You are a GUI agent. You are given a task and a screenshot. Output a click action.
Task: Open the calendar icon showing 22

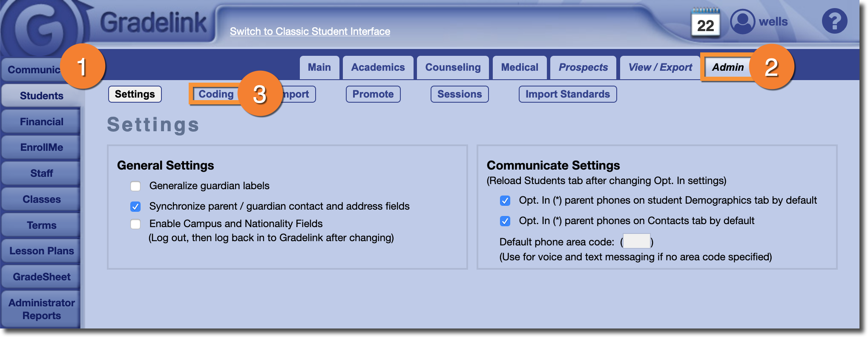705,23
